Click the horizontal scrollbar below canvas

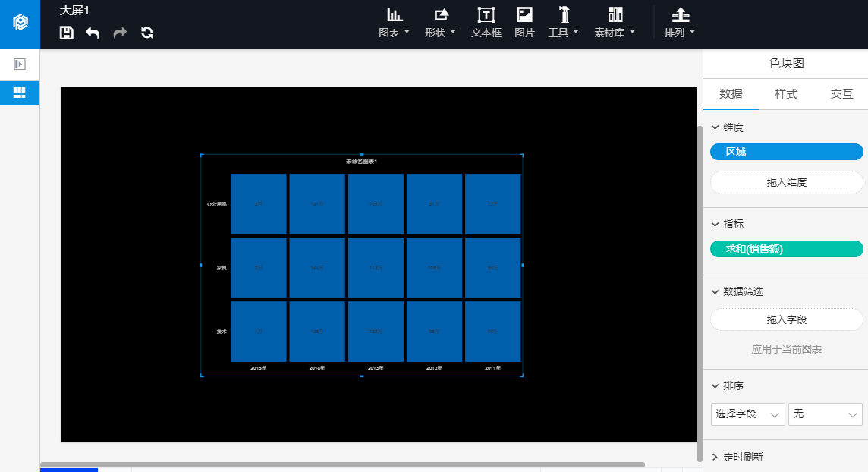[x=341, y=464]
